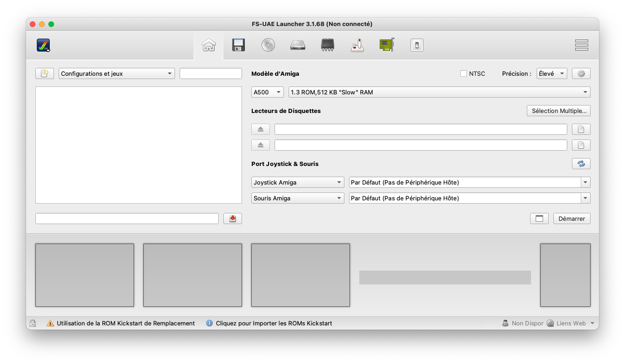Toggle the fullscreen window mode button
This screenshot has width=625, height=364.
pyautogui.click(x=539, y=218)
